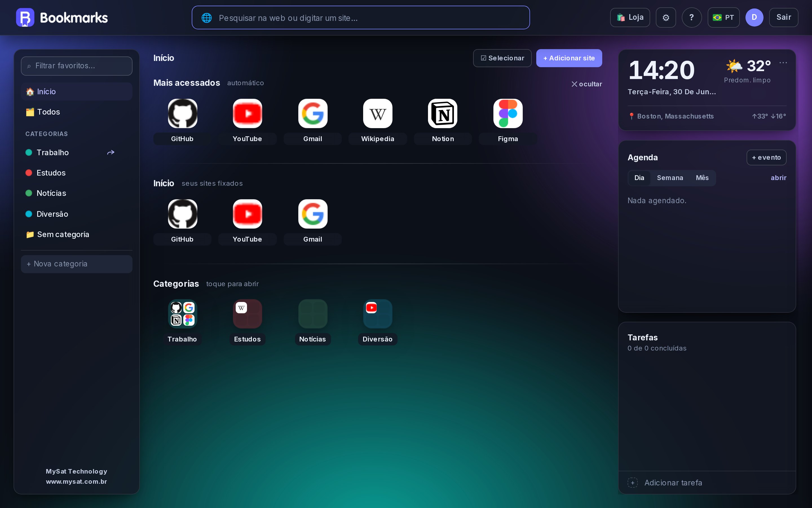Click the 0 de 0 concluídas text
The width and height of the screenshot is (812, 508).
click(x=657, y=349)
